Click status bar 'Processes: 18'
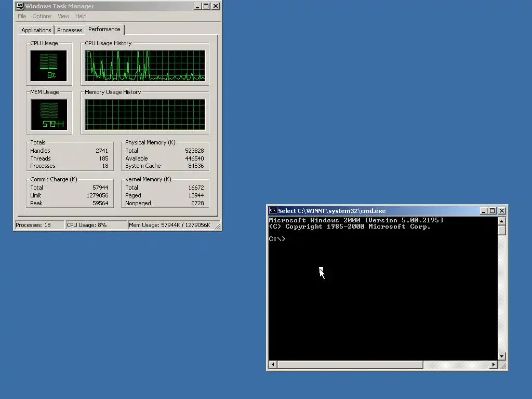This screenshot has width=532, height=399. coord(39,225)
